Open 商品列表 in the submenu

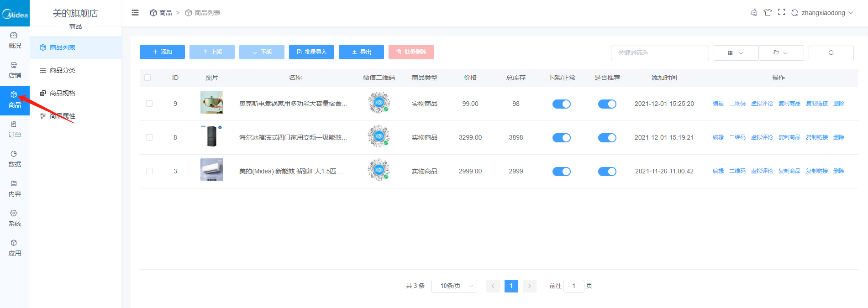76,47
